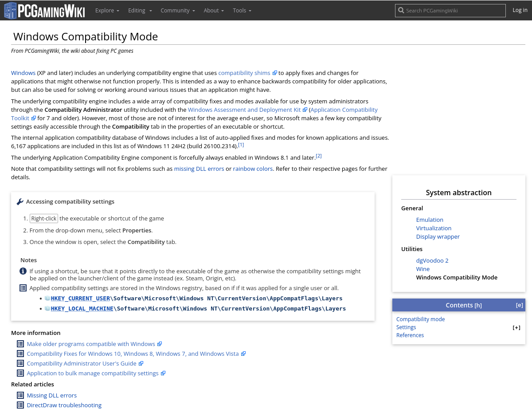Click list icon beside DirectDraw troubleshooting

click(x=20, y=405)
